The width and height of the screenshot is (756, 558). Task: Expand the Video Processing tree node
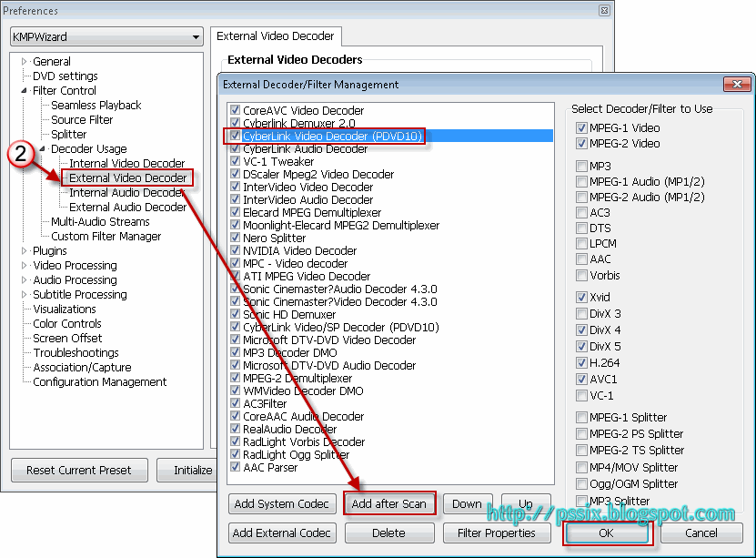pyautogui.click(x=24, y=265)
